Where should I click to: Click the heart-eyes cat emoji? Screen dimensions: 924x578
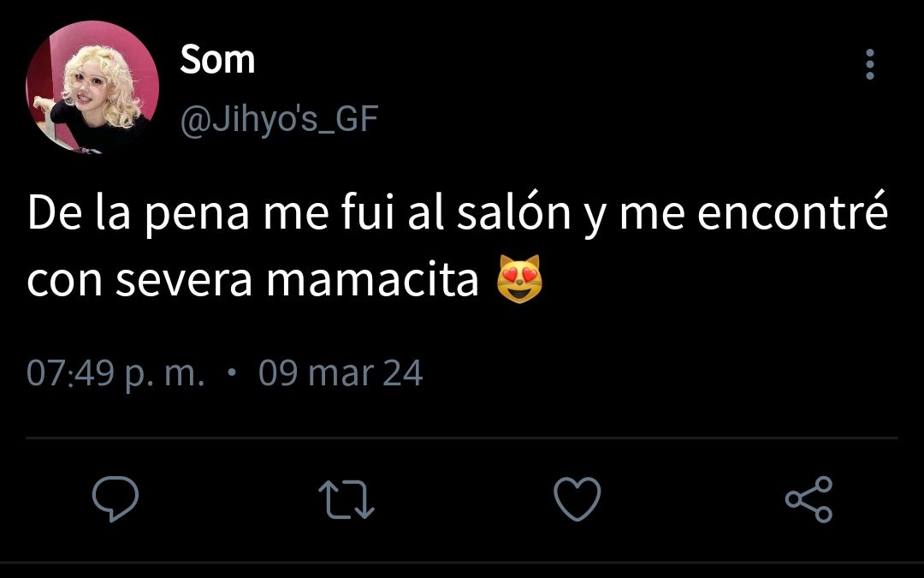click(519, 279)
